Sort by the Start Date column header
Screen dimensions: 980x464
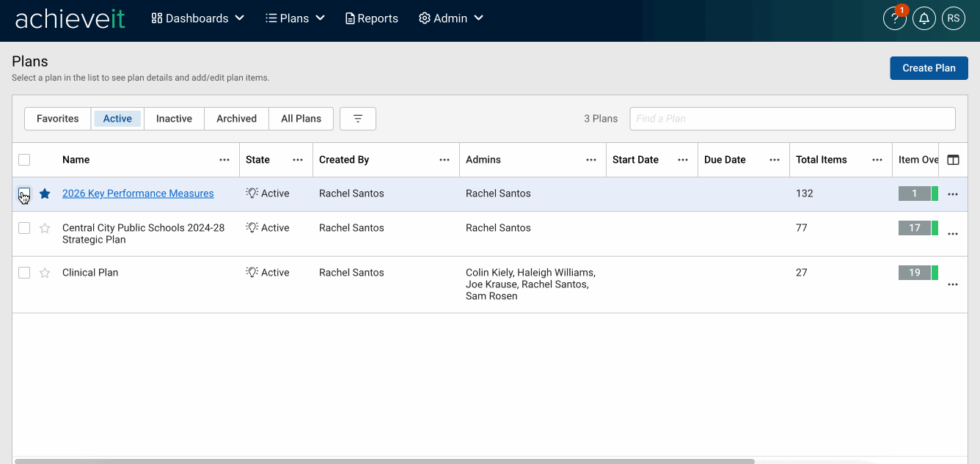(635, 160)
